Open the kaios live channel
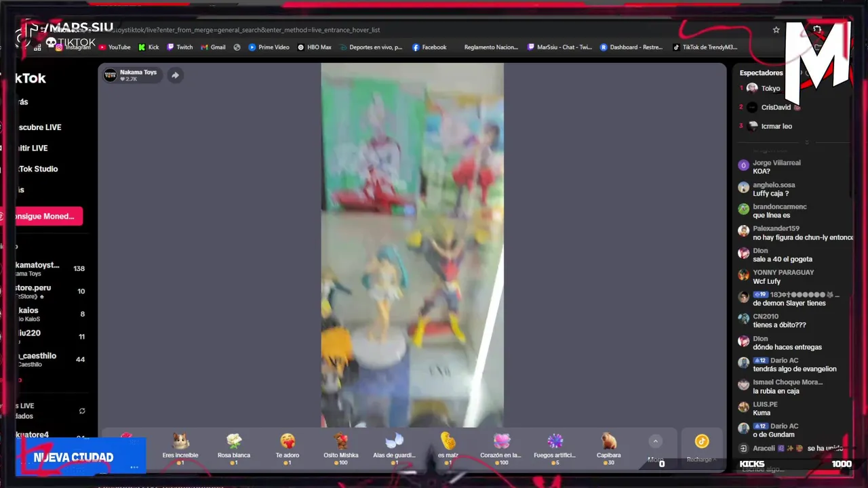The image size is (868, 488). 51,314
